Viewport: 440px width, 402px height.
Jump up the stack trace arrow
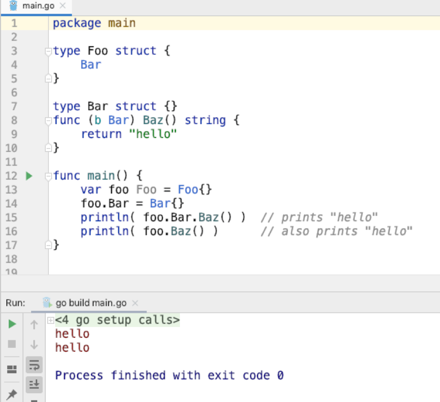[34, 324]
